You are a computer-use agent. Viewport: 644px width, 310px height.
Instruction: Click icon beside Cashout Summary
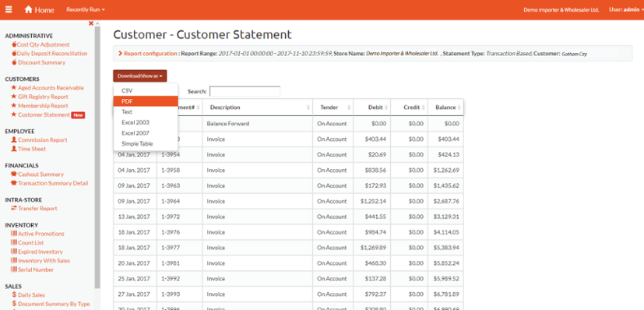click(14, 174)
